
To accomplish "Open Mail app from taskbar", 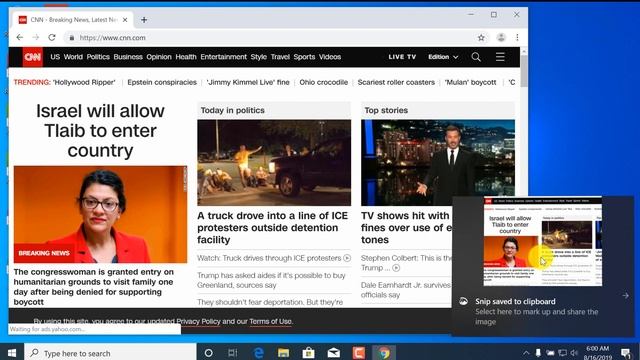I will (x=334, y=353).
